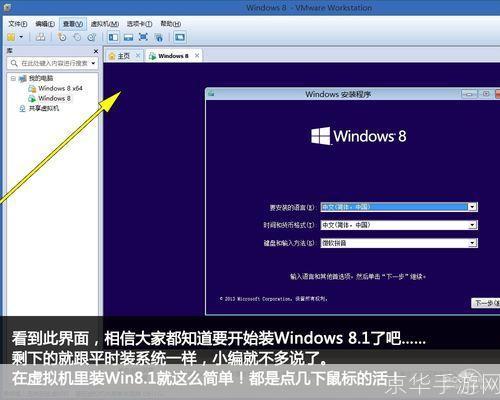
Task: Open the 选项卡(T) menu
Action: click(x=139, y=24)
